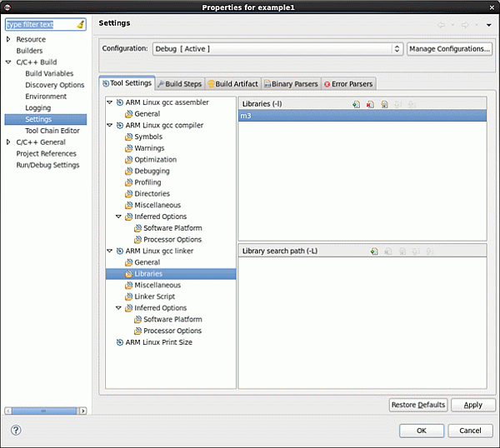Edit entry in Library search path (-L) toolbar
The height and width of the screenshot is (448, 500).
click(402, 251)
